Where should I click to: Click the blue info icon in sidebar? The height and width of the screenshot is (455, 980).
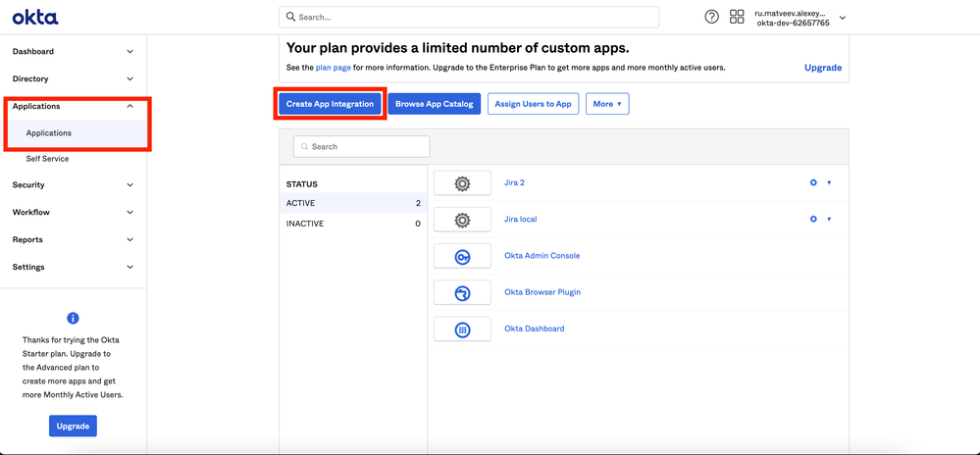[73, 318]
